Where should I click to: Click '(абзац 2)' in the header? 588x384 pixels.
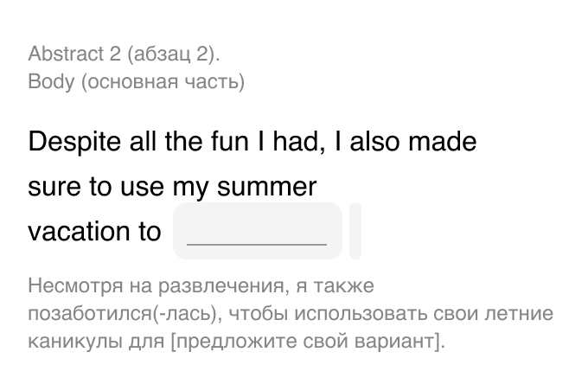(173, 54)
